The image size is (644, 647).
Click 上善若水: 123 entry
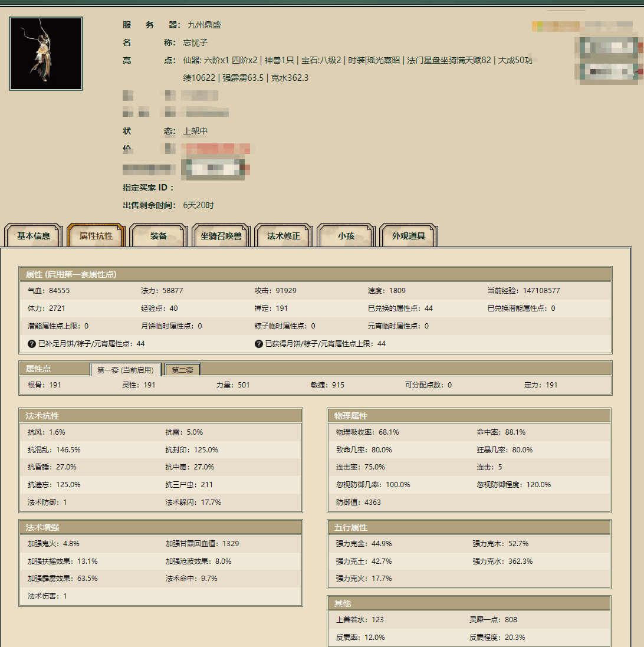coord(360,620)
